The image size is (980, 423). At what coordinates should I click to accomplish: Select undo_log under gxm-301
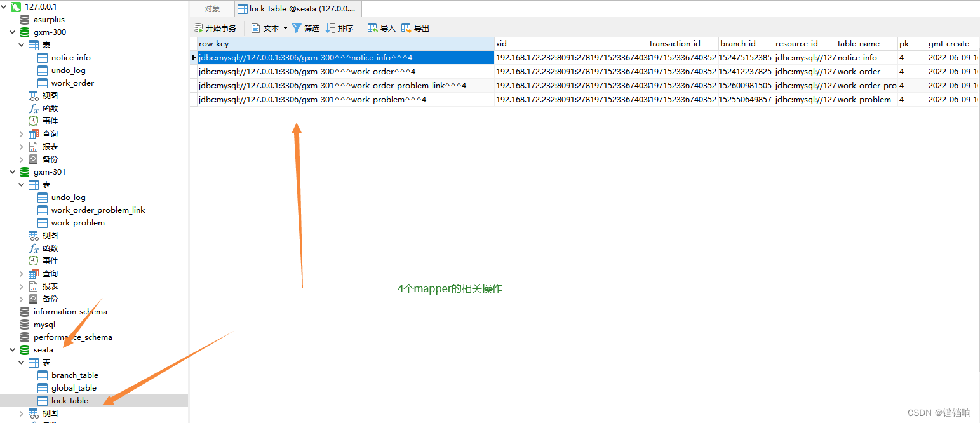[69, 198]
